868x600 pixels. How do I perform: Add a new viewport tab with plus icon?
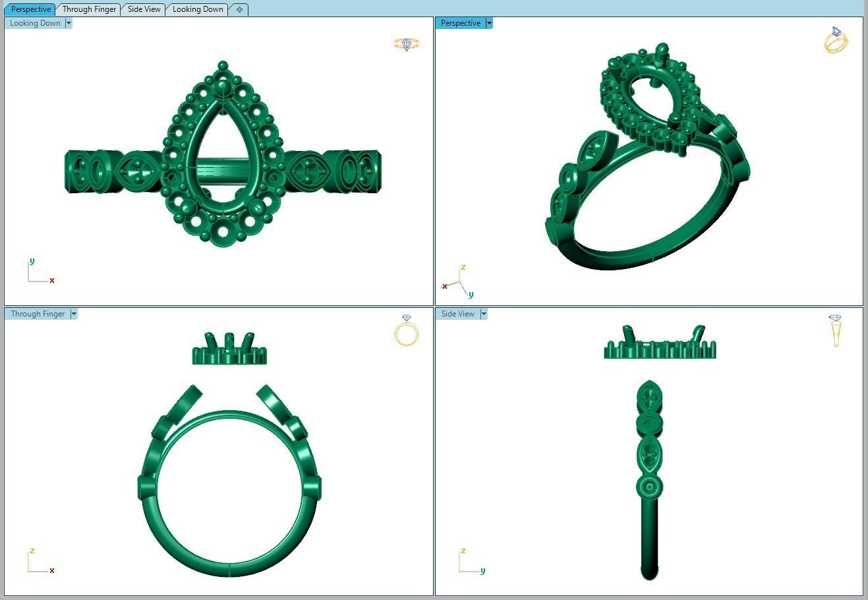[x=239, y=9]
